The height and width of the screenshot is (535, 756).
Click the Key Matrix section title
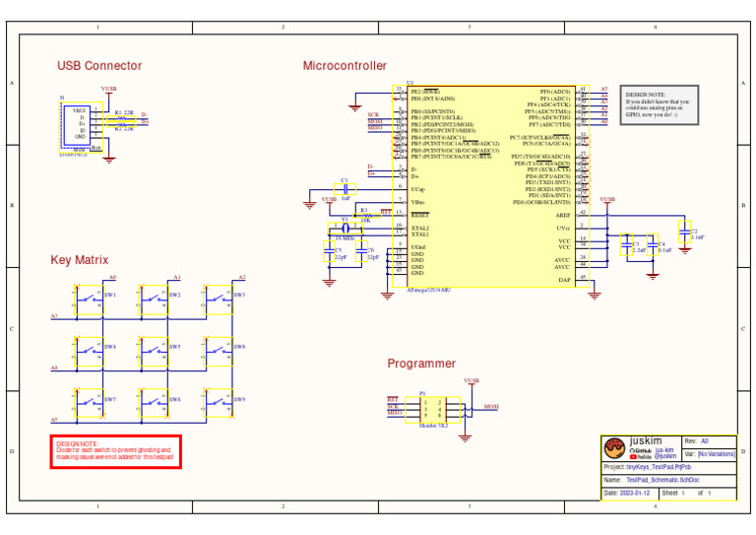tap(80, 260)
